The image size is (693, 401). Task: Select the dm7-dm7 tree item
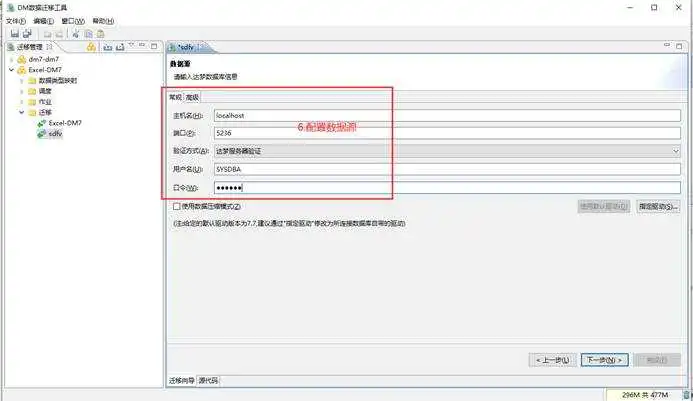43,59
